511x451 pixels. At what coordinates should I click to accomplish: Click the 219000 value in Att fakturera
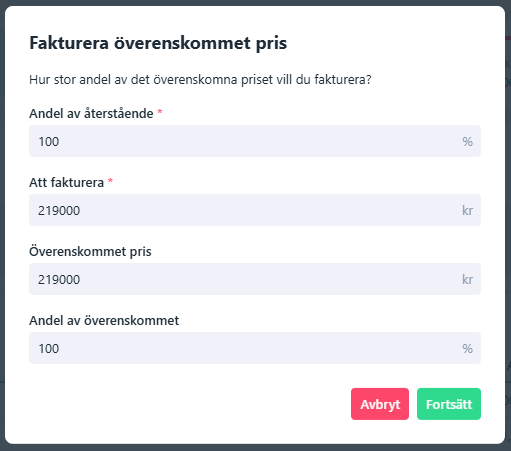[59, 210]
